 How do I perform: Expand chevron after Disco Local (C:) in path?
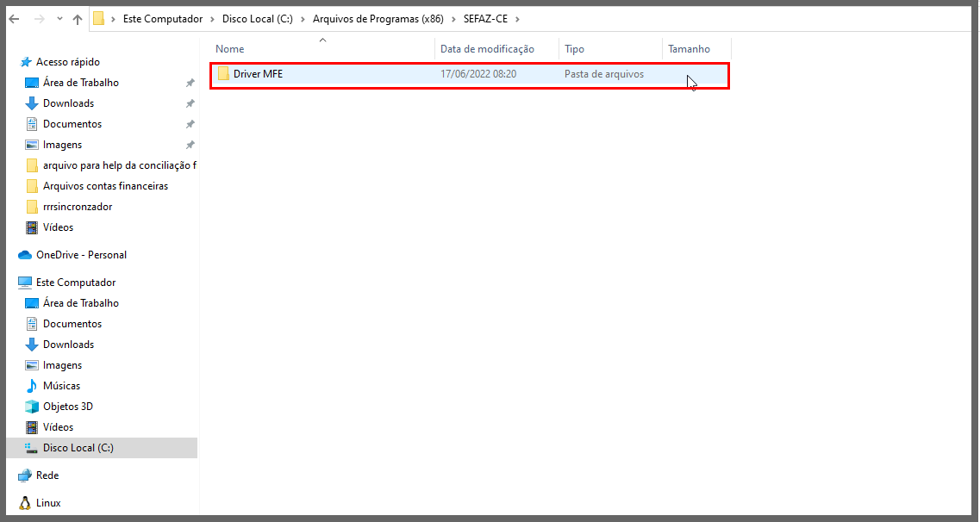[x=303, y=19]
